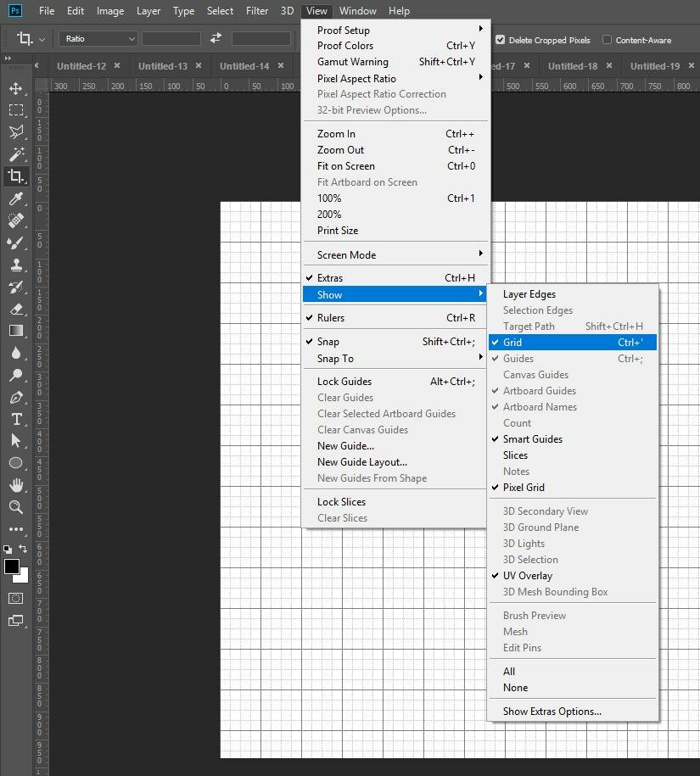Pick the Eyedropper tool
The height and width of the screenshot is (776, 700).
[15, 198]
